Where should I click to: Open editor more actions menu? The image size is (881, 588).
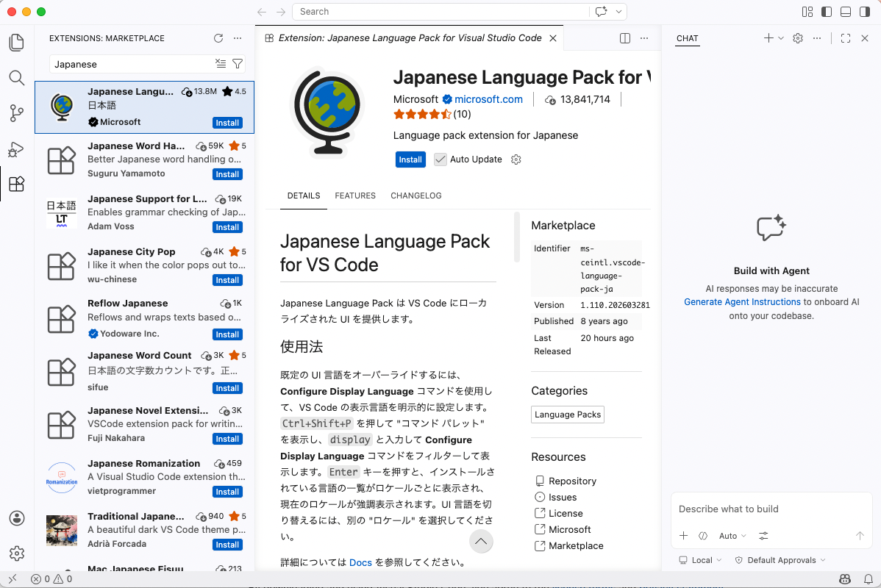click(x=644, y=38)
